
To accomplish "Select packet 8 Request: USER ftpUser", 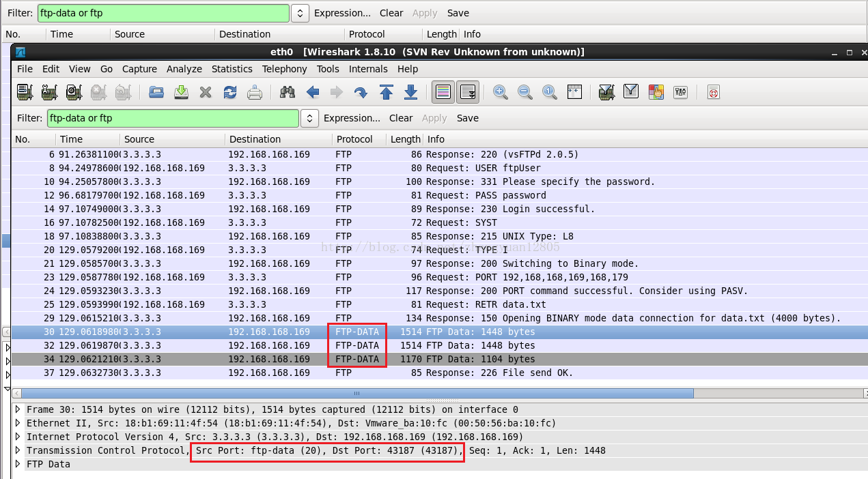I will [439, 168].
